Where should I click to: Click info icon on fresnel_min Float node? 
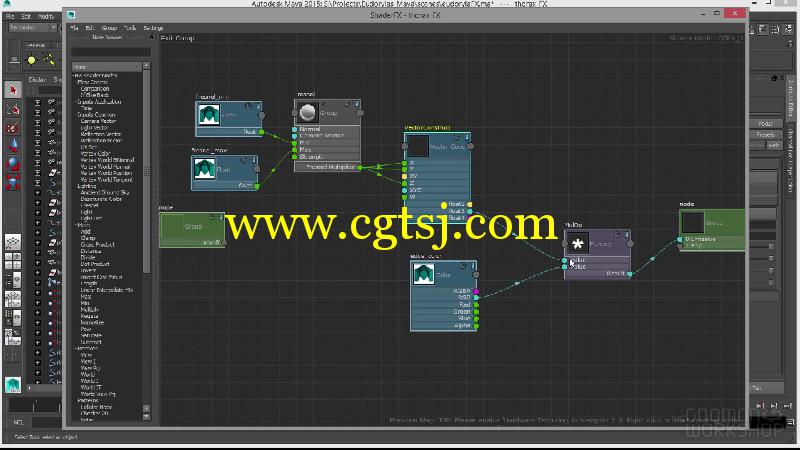[x=258, y=106]
